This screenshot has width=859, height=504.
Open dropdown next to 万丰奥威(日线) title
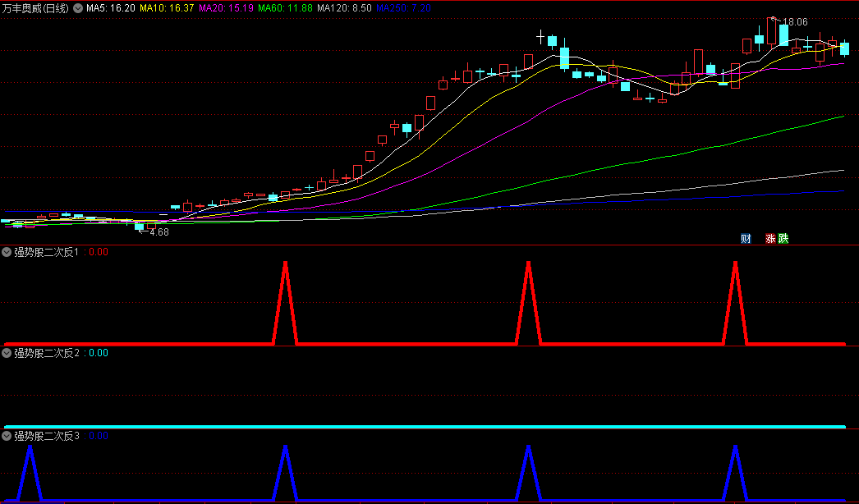78,8
